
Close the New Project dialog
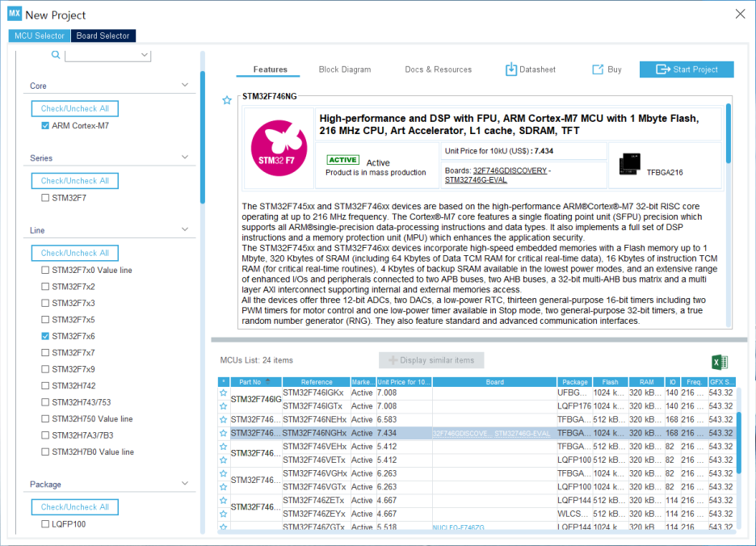click(x=740, y=14)
